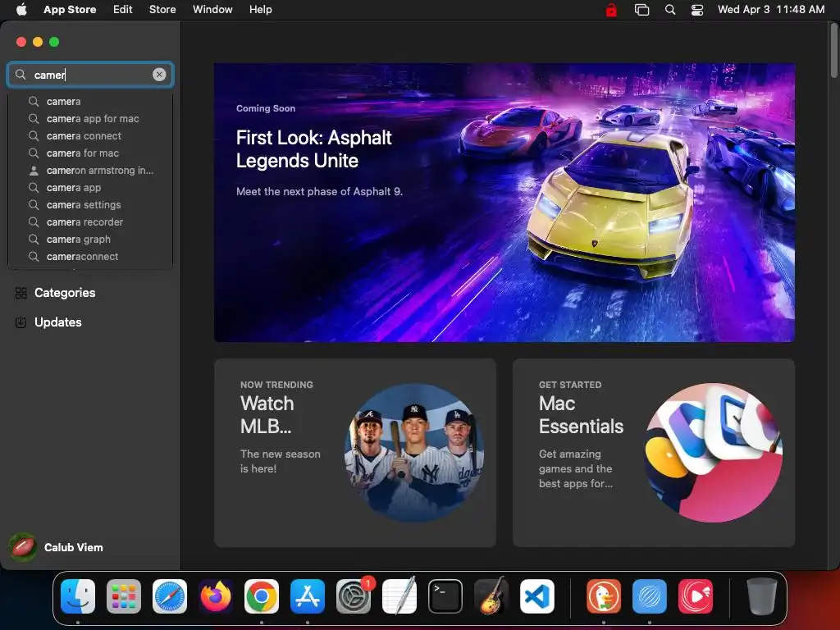Click the person icon beside cameron armstrong
The height and width of the screenshot is (630, 840).
click(34, 171)
